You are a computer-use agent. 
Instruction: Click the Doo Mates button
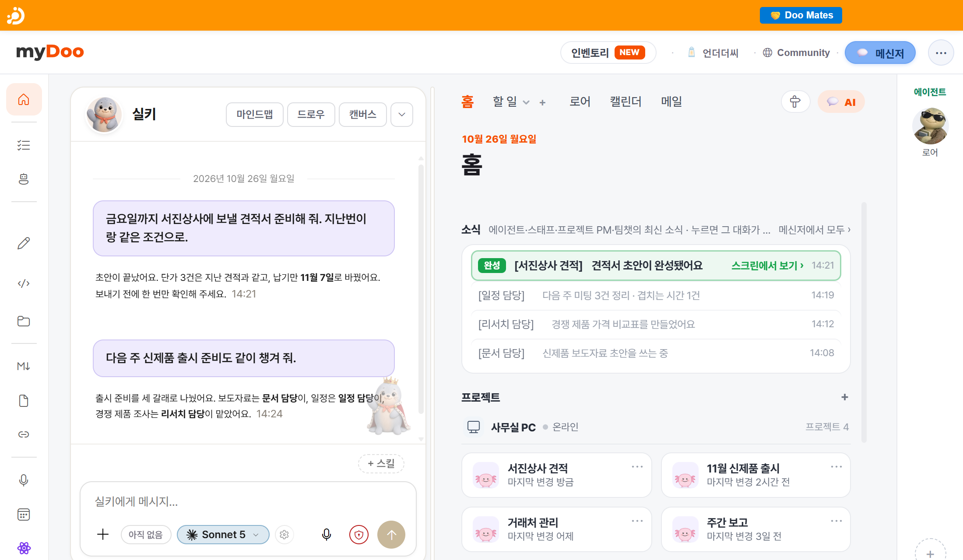click(801, 15)
